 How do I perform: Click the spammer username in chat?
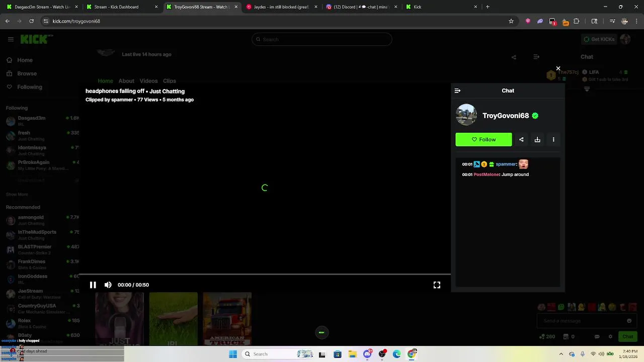(506, 164)
